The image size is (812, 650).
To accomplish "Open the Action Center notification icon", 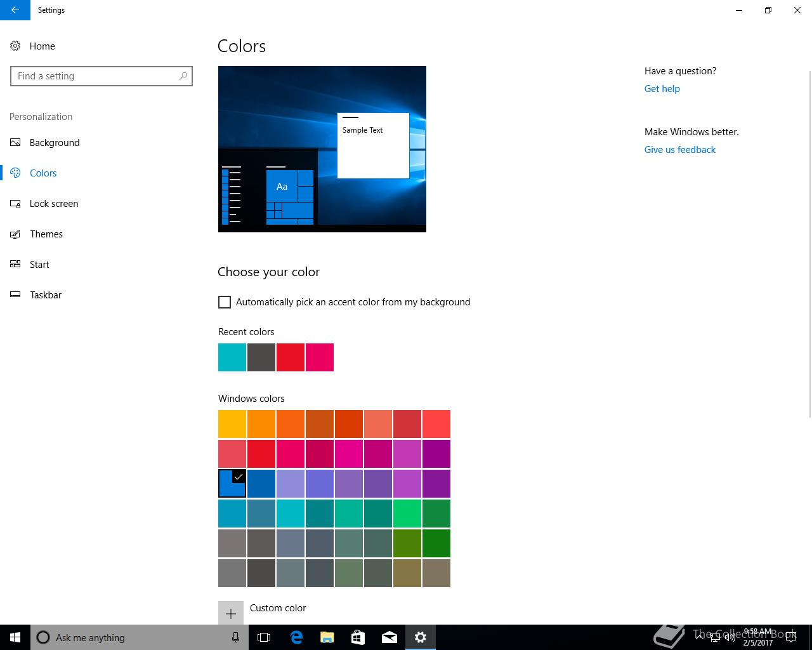I will click(790, 637).
